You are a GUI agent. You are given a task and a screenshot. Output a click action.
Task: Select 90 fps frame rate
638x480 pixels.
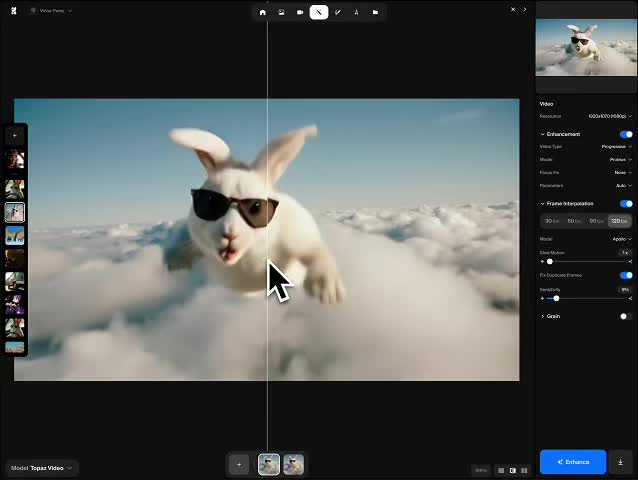coord(596,221)
